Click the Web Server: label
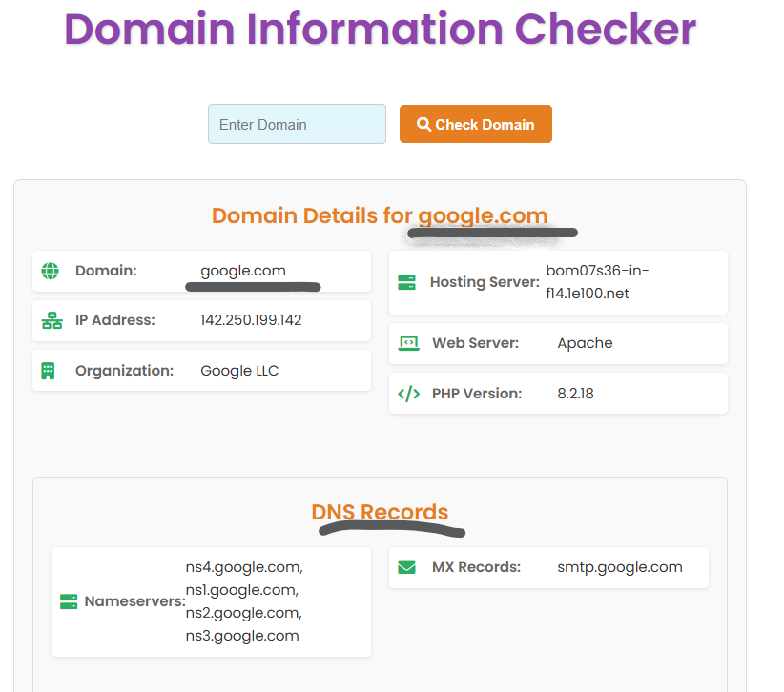Image resolution: width=784 pixels, height=692 pixels. 476,343
